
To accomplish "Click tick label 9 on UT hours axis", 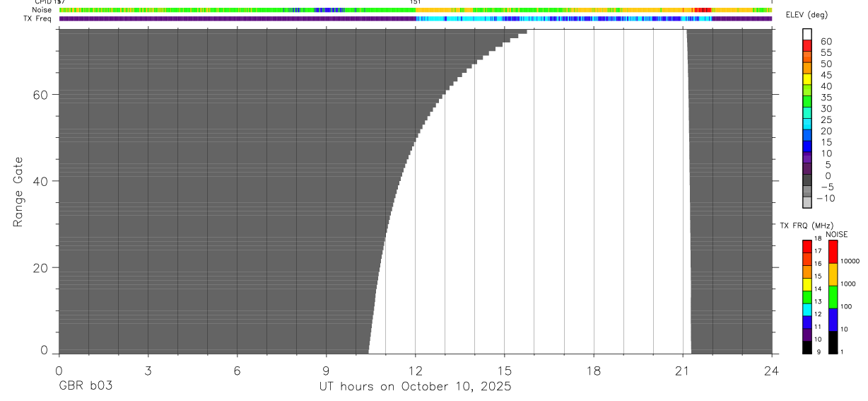I will pyautogui.click(x=326, y=371).
